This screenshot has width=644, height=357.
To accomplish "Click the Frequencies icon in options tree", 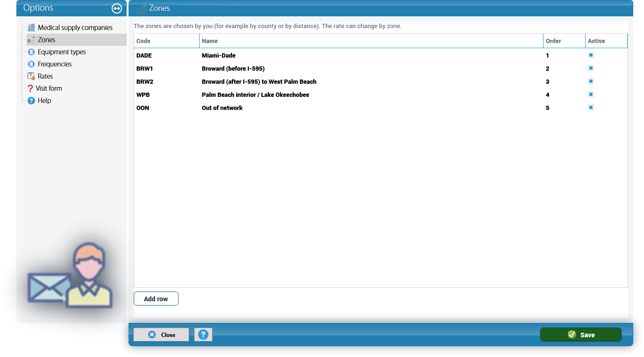I will coord(31,64).
